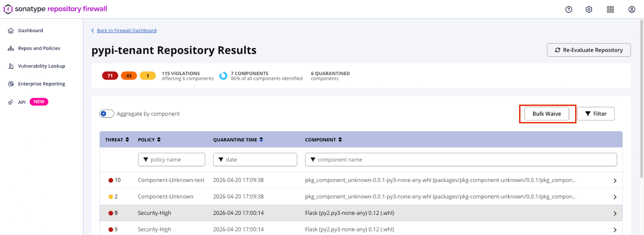Click 2026-04-20 17:00:14 in highlighted row
Viewport: 644px width, 235px height.
(238, 213)
